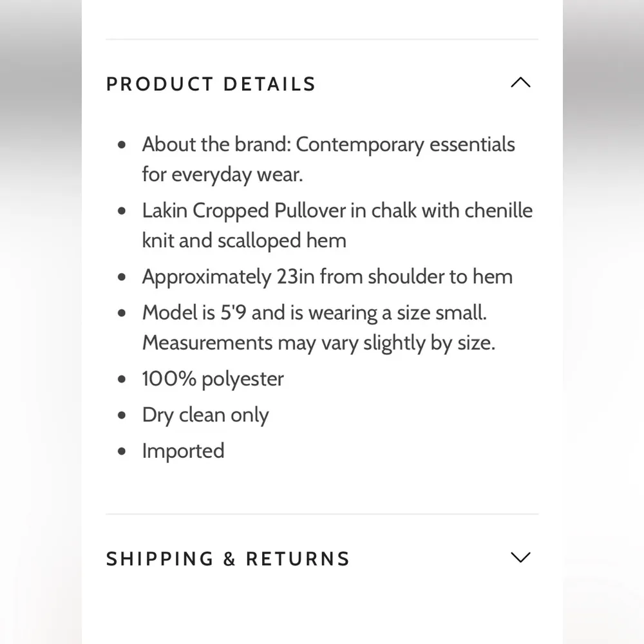Click 'Approximately 23in from shoulder to hem'
This screenshot has width=644, height=644.
(x=327, y=277)
